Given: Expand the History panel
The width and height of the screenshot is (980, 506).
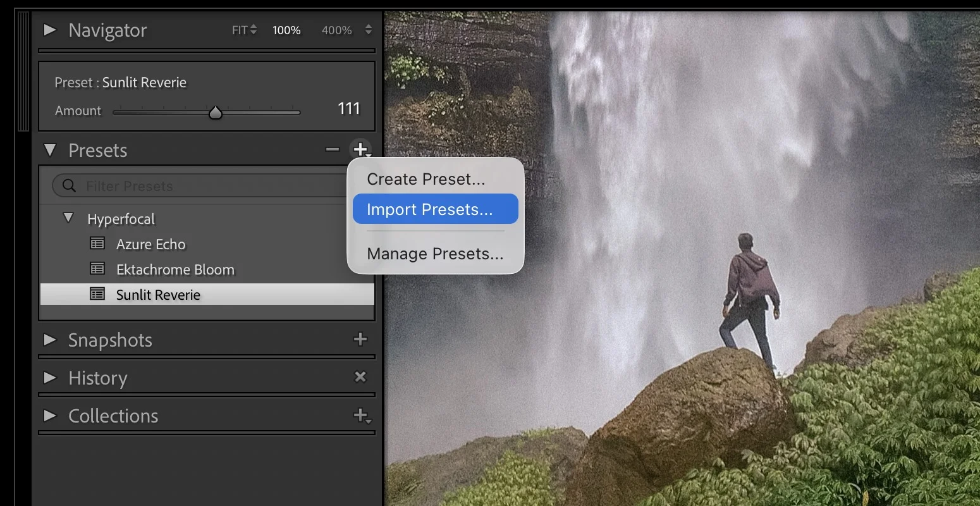Looking at the screenshot, I should pos(50,378).
